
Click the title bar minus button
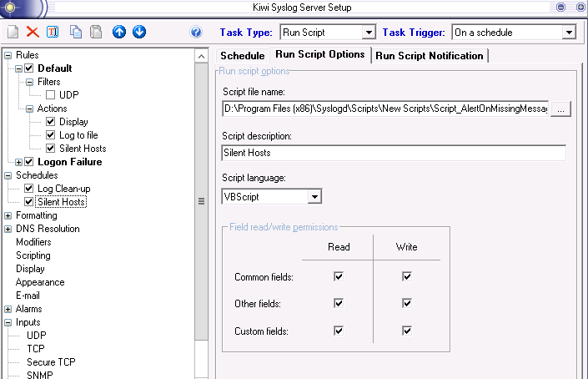[x=560, y=8]
